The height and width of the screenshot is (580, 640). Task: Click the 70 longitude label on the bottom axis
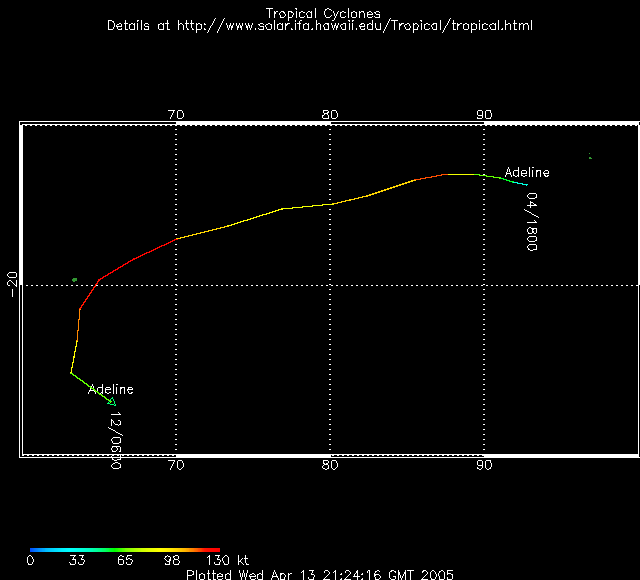tap(177, 465)
